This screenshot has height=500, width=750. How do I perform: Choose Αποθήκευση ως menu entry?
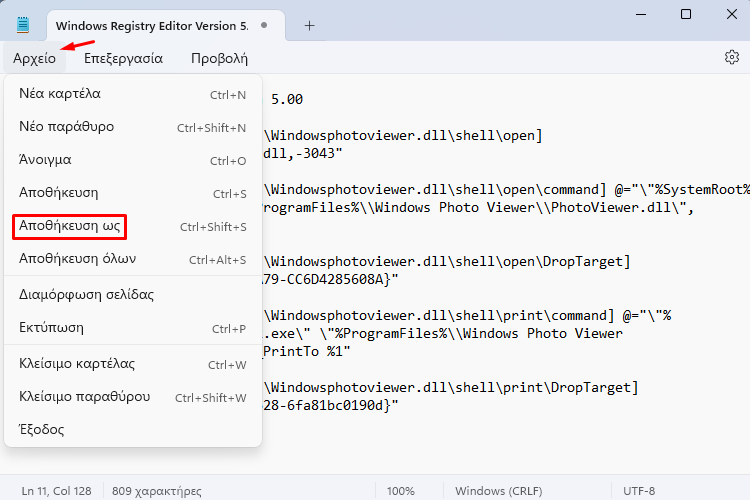(132, 226)
